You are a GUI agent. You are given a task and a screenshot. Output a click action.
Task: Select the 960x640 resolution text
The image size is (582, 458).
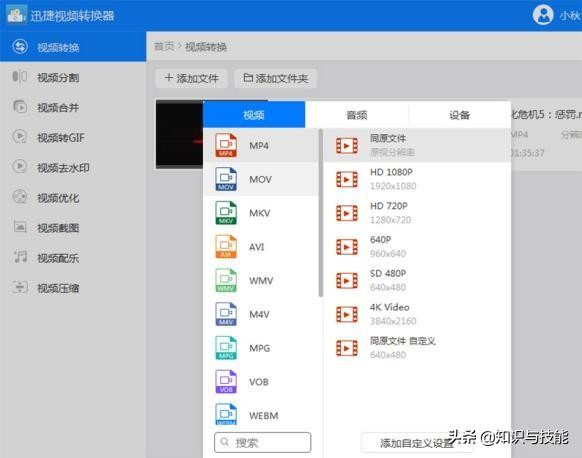point(388,253)
